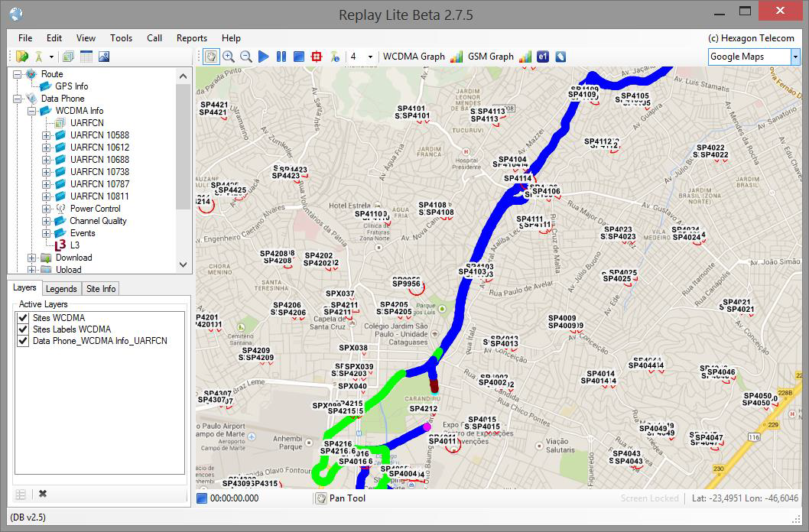This screenshot has width=809, height=532.
Task: Open the Reports menu
Action: [x=191, y=38]
